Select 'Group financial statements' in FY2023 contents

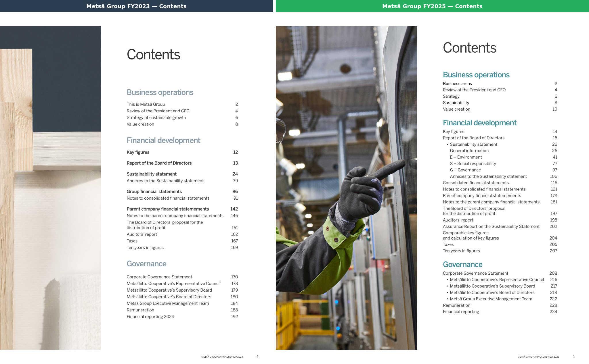154,192
